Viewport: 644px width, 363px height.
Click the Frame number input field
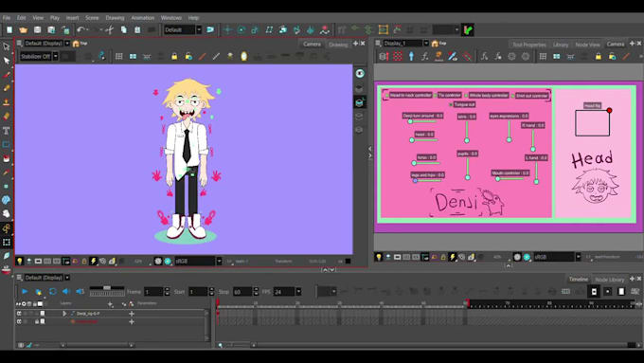point(153,292)
